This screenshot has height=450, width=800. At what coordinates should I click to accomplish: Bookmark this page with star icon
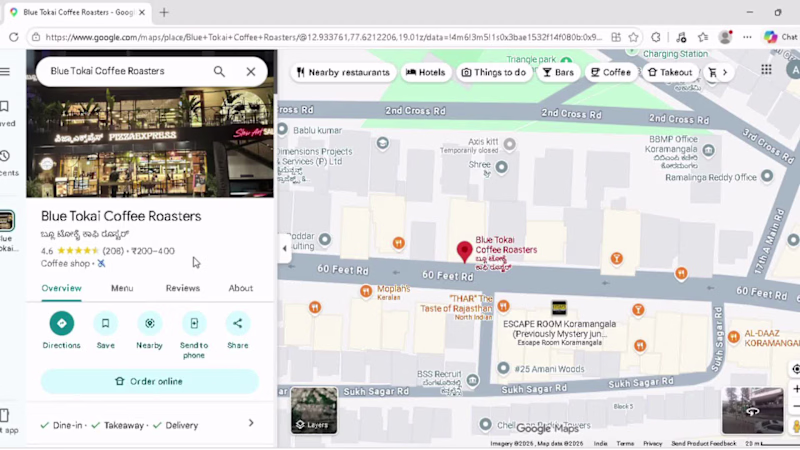[x=633, y=37]
